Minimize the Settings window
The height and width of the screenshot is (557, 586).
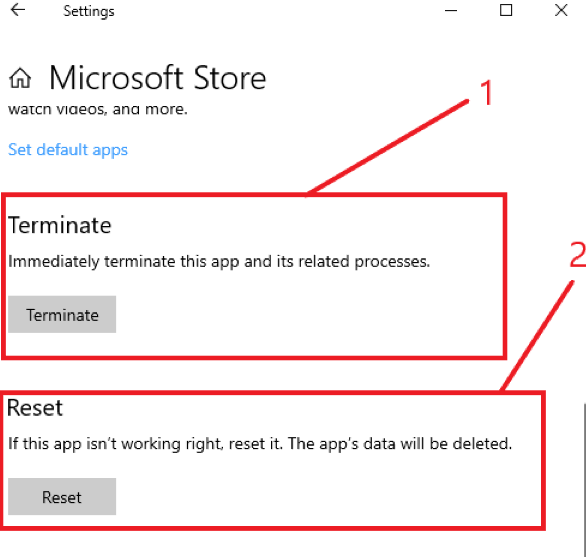click(451, 10)
